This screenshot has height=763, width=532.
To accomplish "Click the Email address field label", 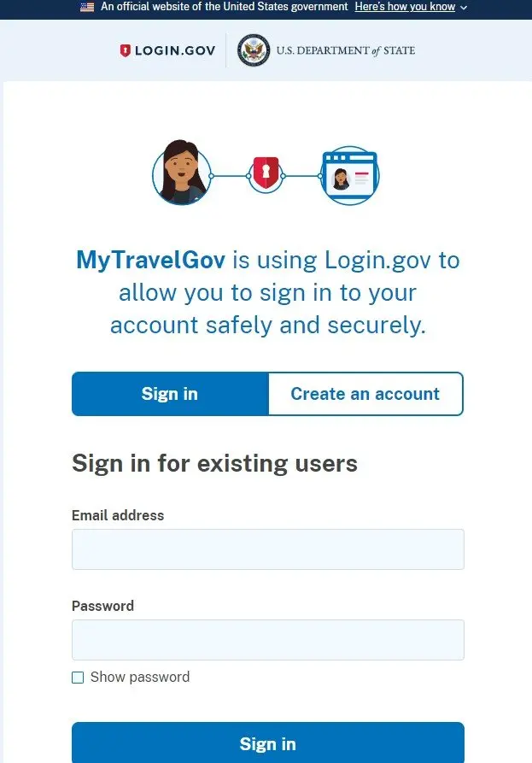I will pos(118,515).
